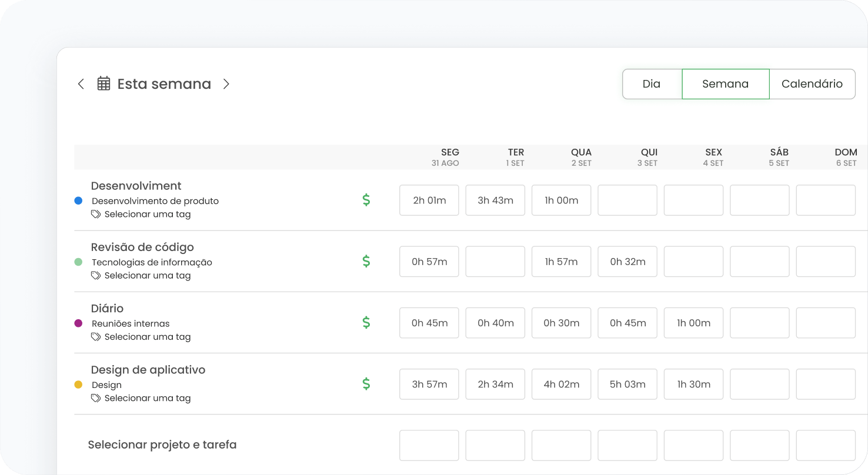This screenshot has width=868, height=475.
Task: Toggle billable dollar icon for Revisão de código
Action: tap(366, 262)
